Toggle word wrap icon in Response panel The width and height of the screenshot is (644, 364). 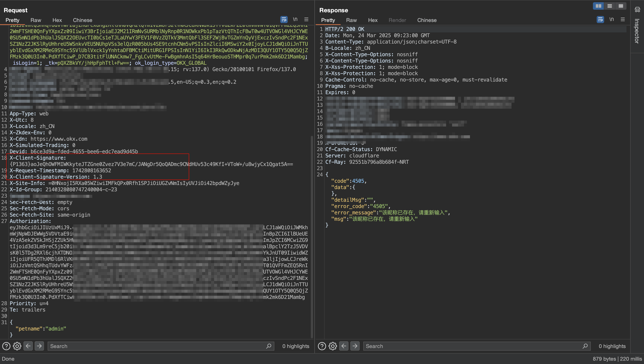click(x=600, y=19)
